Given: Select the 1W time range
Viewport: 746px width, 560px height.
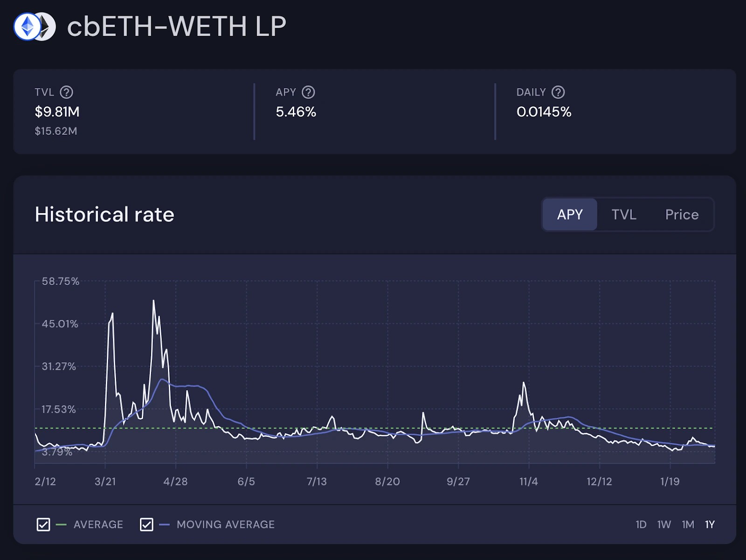Looking at the screenshot, I should tap(664, 524).
